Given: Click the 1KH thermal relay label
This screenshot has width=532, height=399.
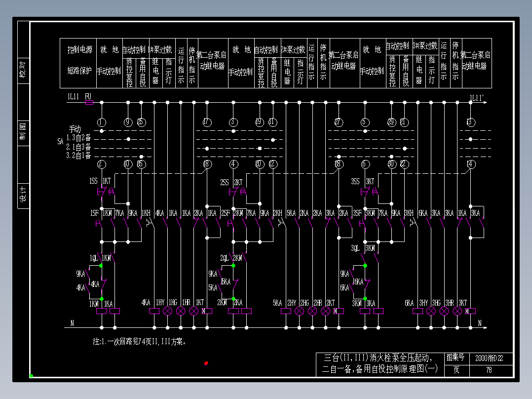Looking at the screenshot, I should [146, 213].
